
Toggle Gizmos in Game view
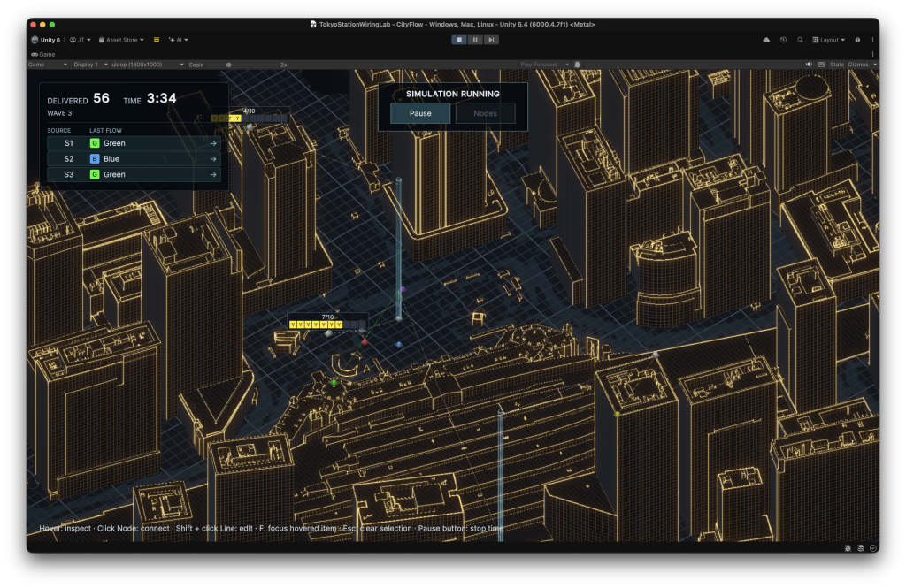point(858,65)
